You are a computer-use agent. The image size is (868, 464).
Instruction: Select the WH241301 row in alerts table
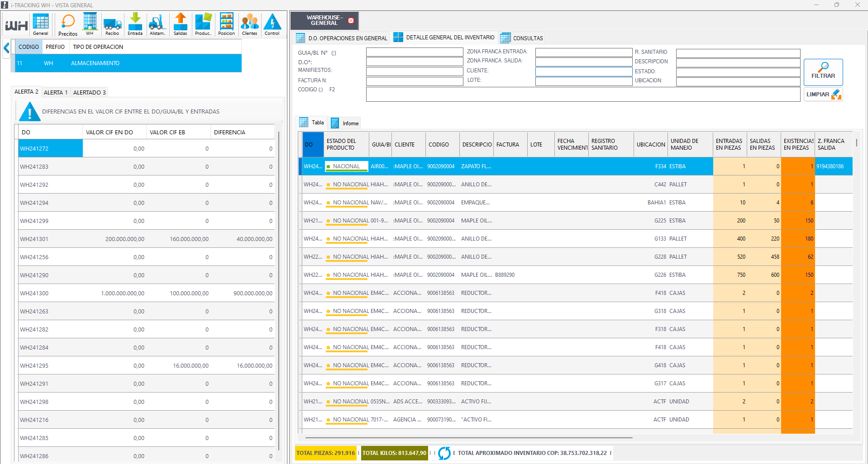click(x=34, y=239)
